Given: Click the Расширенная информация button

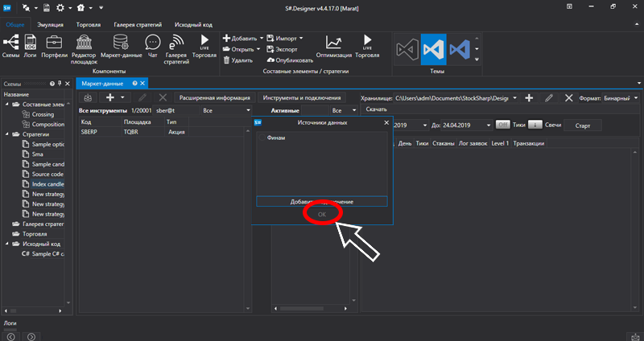Looking at the screenshot, I should tap(214, 97).
